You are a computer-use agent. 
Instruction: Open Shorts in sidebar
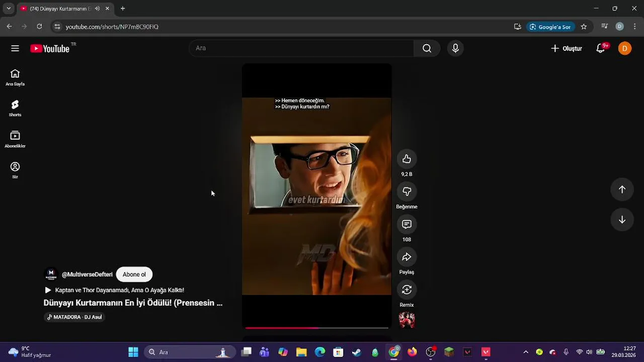15,108
